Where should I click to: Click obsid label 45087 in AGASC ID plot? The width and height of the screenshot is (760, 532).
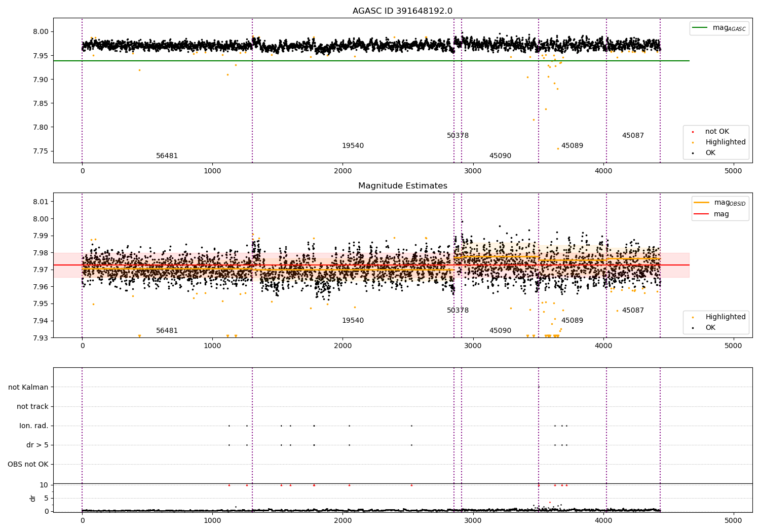(x=633, y=136)
